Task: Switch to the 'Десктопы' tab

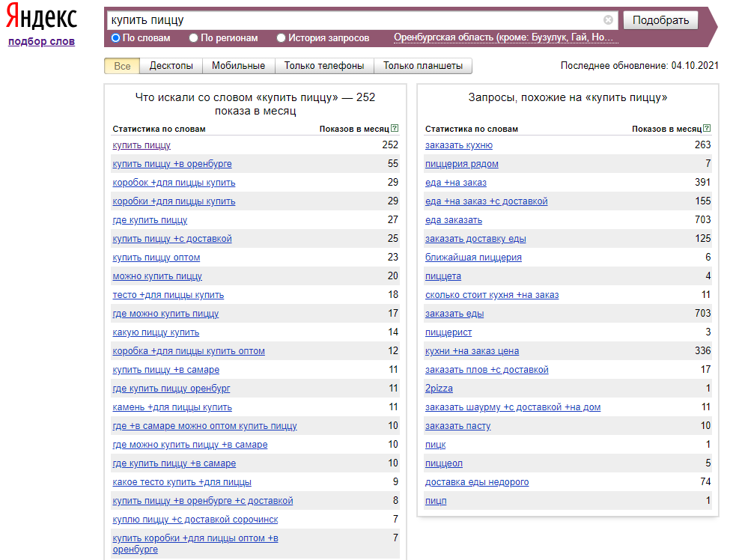Action: click(x=171, y=66)
